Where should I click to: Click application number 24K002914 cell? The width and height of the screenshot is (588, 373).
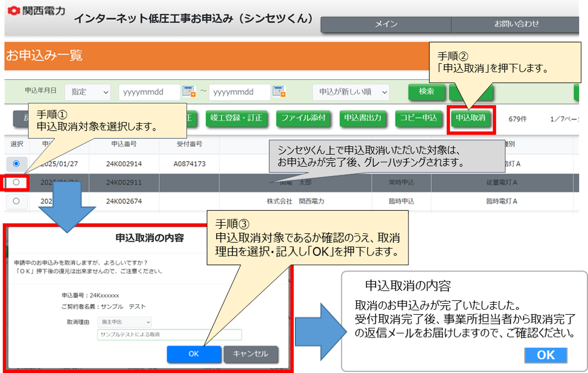coord(124,164)
